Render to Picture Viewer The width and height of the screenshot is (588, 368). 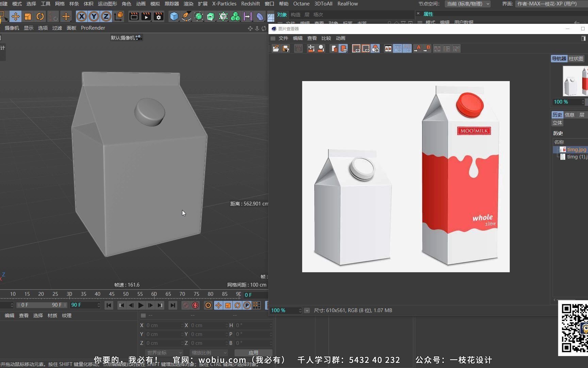(146, 16)
